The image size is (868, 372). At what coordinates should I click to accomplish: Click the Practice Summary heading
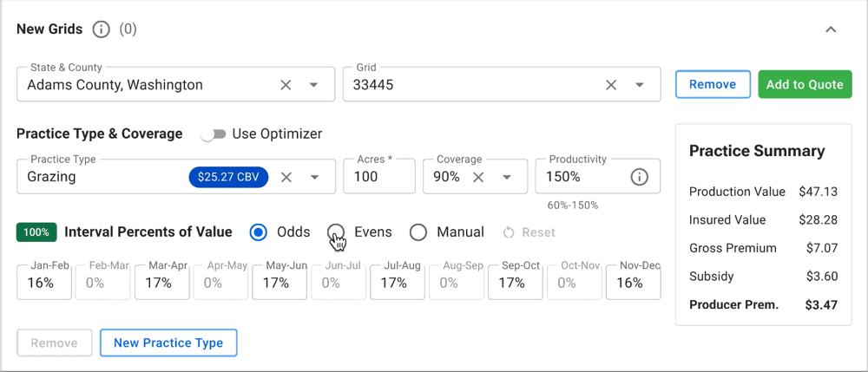[x=757, y=151]
